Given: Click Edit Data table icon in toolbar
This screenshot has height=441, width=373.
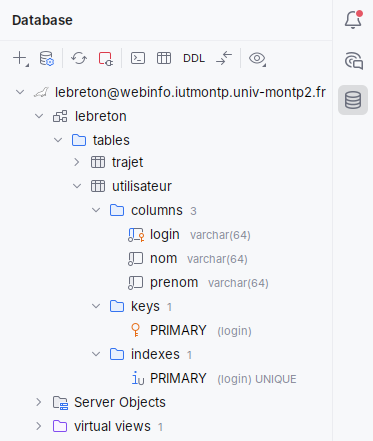Looking at the screenshot, I should pos(164,58).
